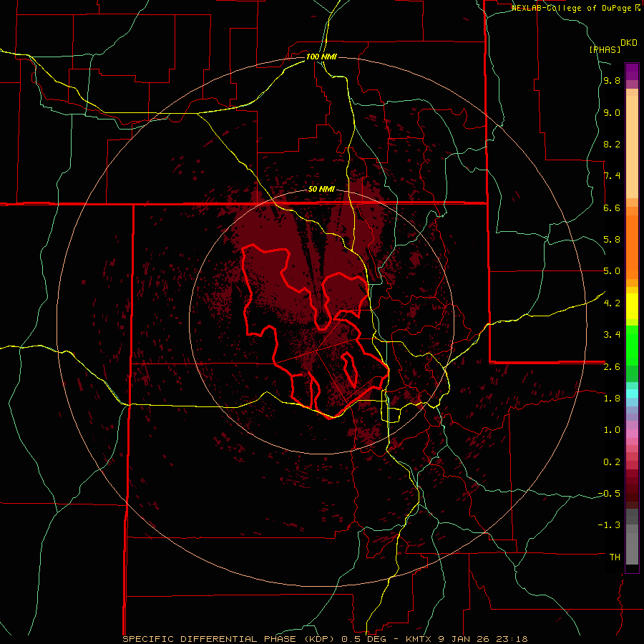Click the 1.0 scale value

(612, 431)
